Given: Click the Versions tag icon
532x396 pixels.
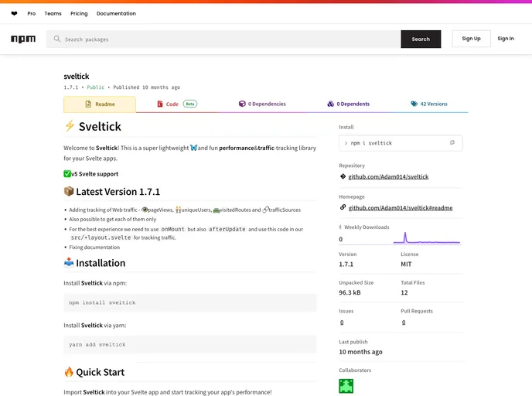Looking at the screenshot, I should tap(414, 104).
